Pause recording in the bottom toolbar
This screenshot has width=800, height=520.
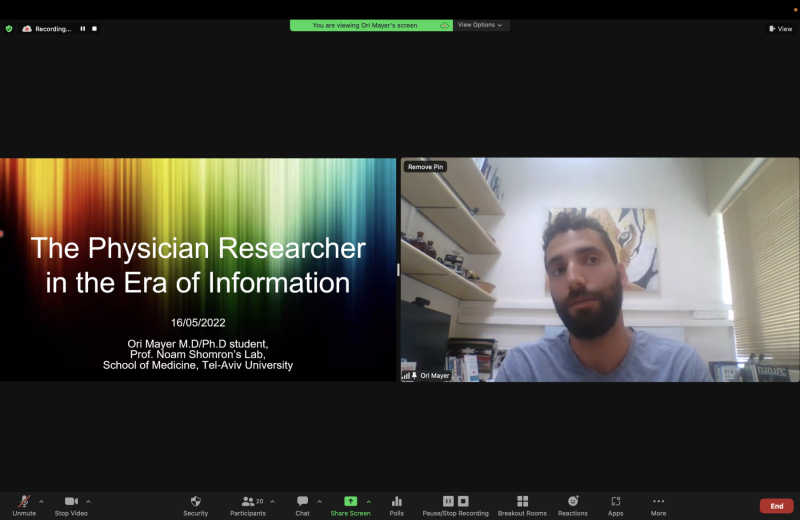448,501
